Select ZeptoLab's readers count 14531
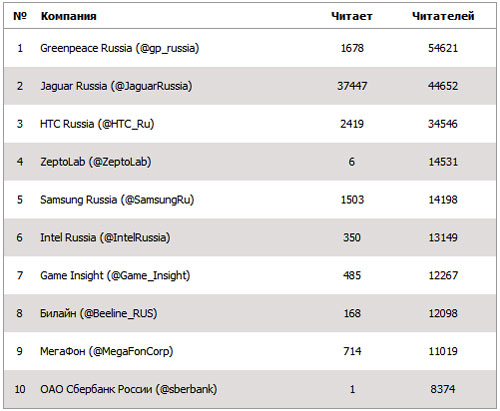This screenshot has width=500, height=411. tap(443, 162)
